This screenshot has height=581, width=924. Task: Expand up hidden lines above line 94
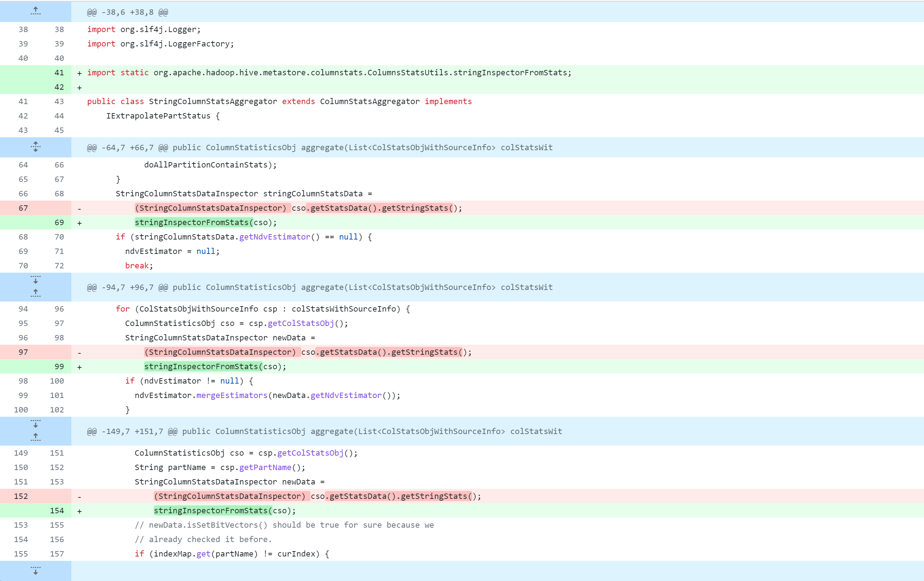[35, 293]
